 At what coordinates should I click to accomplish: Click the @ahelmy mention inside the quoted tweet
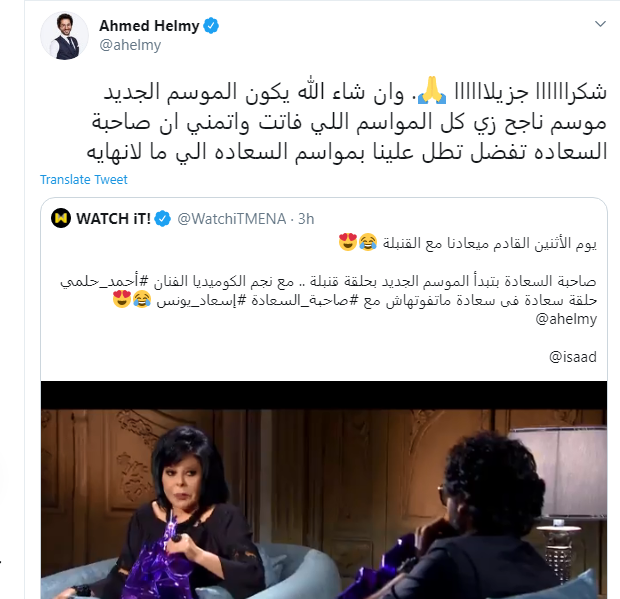click(x=566, y=319)
